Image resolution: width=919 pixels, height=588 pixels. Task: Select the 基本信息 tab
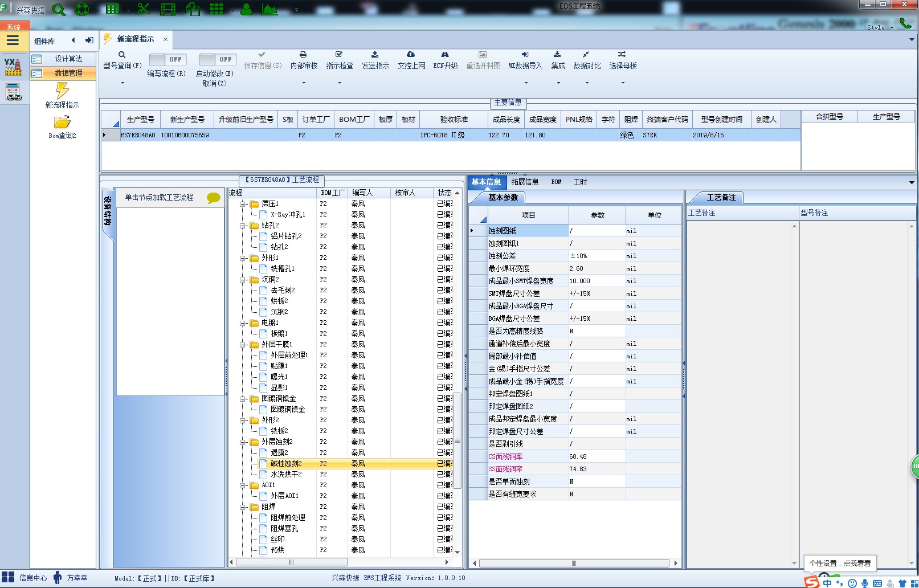(486, 182)
